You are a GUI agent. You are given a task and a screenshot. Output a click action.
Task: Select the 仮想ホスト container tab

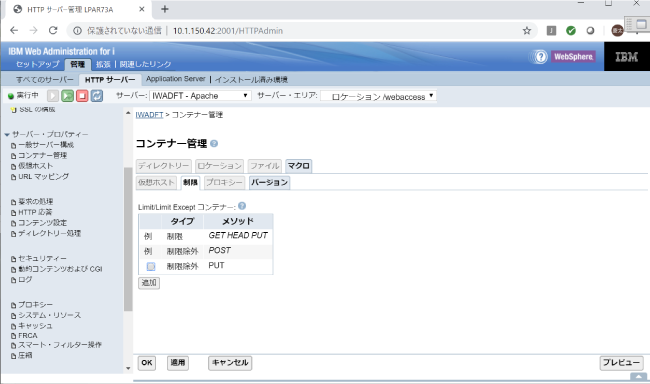(x=156, y=182)
